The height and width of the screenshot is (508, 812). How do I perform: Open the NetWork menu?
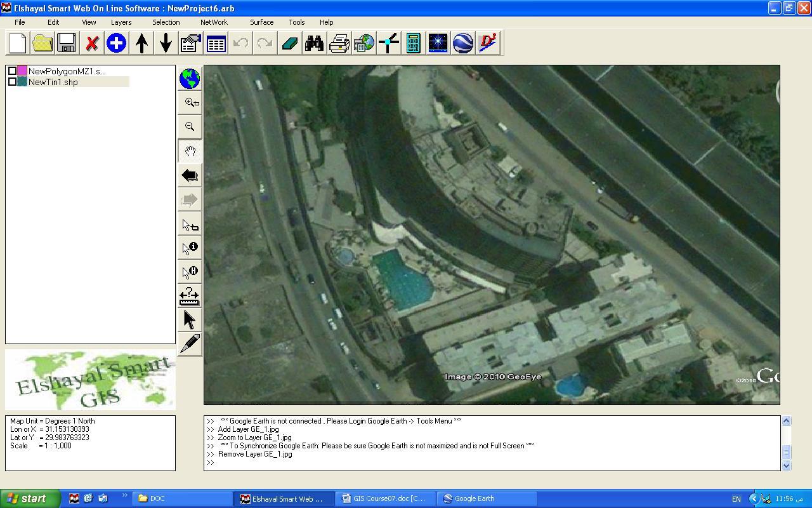tap(214, 22)
